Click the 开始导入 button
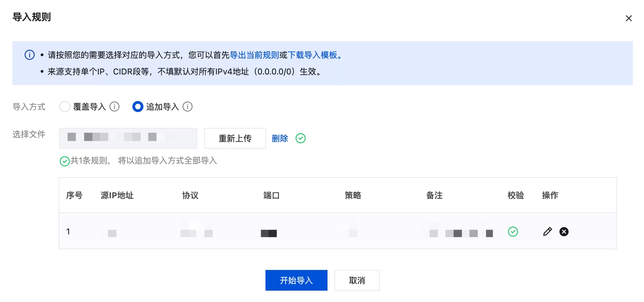The image size is (644, 302). [x=296, y=280]
